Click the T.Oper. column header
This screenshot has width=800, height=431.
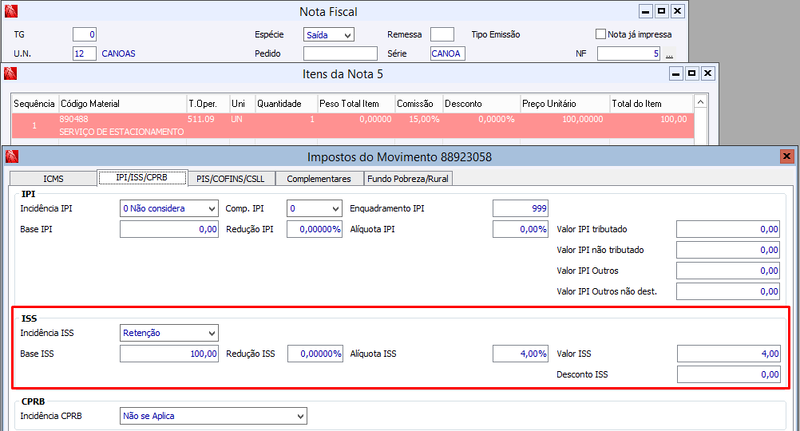[207, 104]
